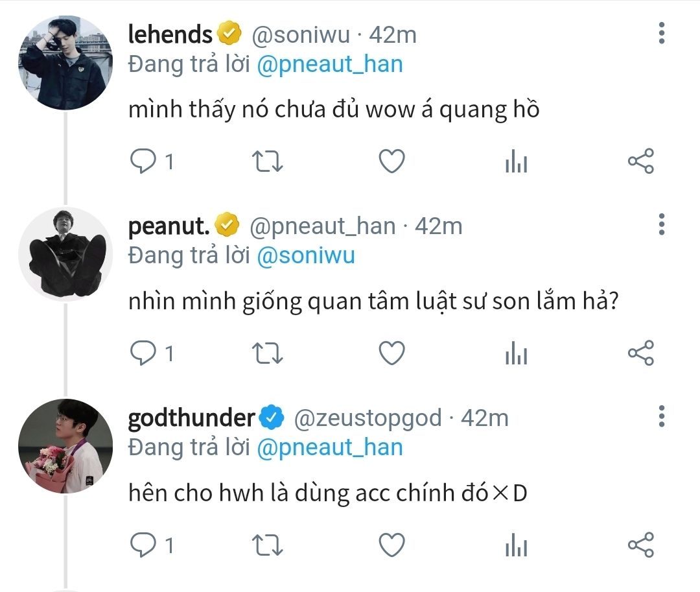Open more options for lehends' tweet
The image size is (700, 592).
point(661,32)
